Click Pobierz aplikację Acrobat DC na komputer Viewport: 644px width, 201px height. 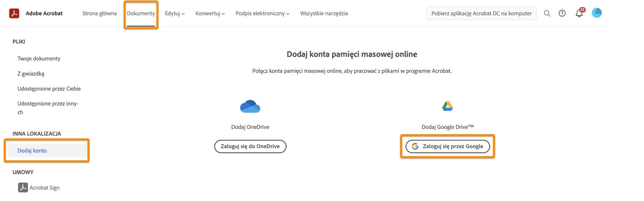pyautogui.click(x=481, y=13)
